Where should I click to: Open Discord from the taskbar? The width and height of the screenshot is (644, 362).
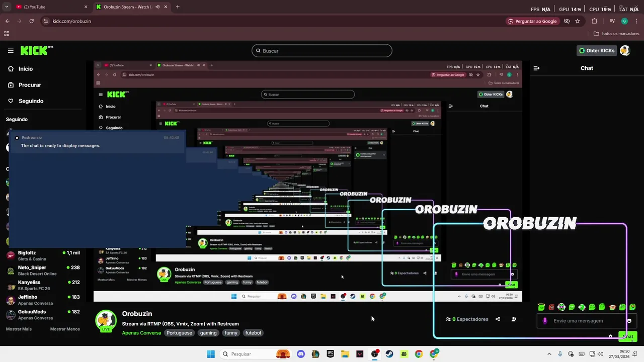[301, 354]
